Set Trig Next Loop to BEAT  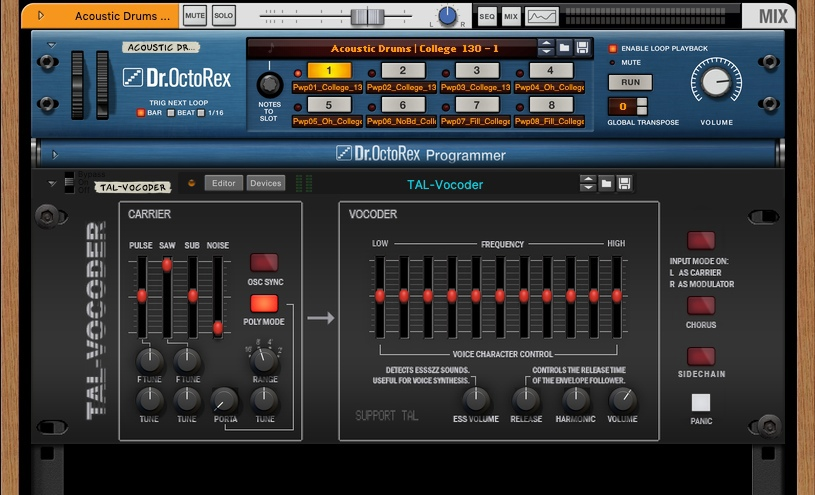click(170, 113)
